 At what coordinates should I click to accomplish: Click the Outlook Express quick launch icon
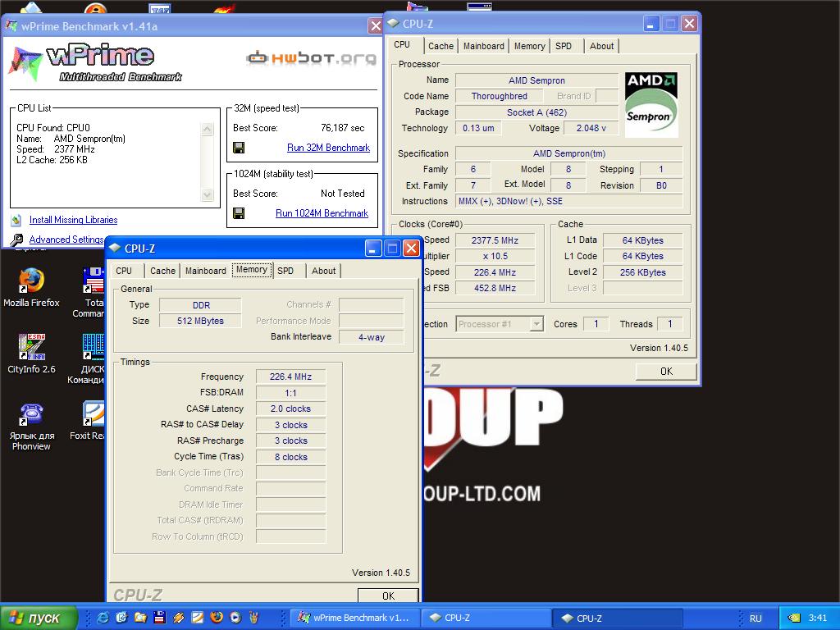[121, 617]
